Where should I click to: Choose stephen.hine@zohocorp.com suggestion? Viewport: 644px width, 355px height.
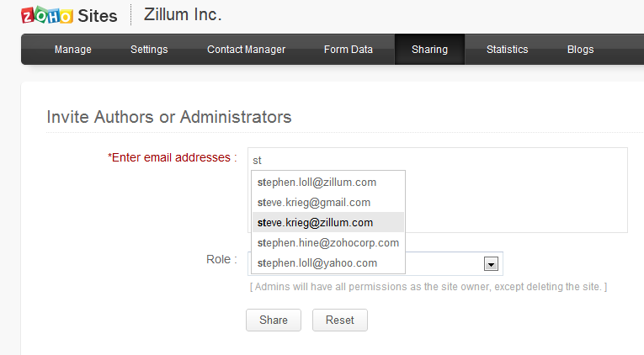(328, 242)
